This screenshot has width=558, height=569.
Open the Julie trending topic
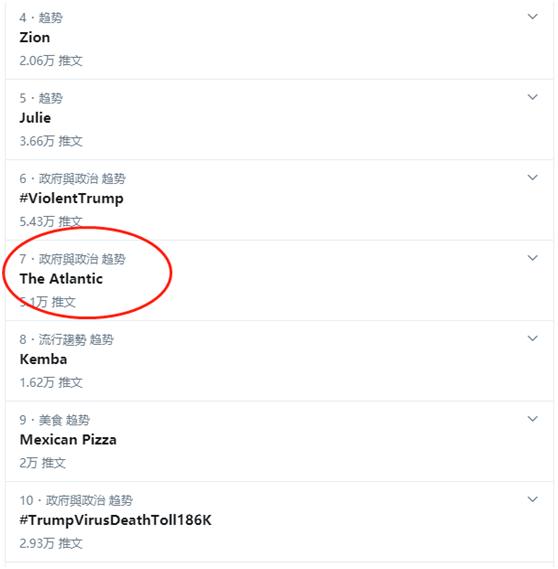click(35, 118)
